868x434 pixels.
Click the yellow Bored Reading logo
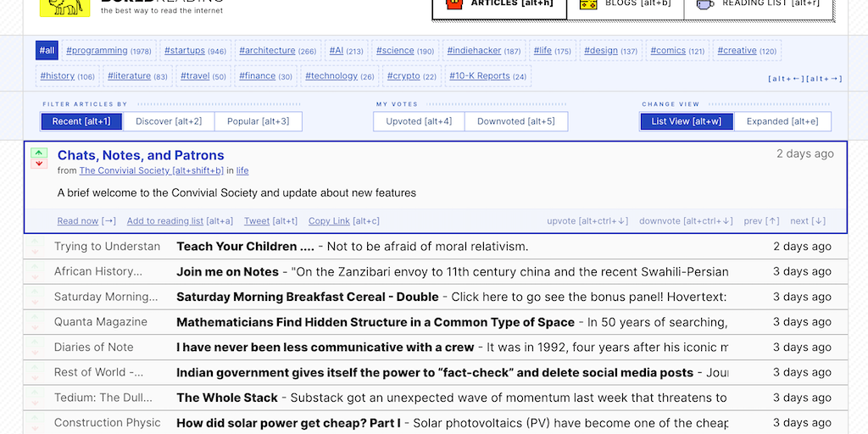(64, 7)
